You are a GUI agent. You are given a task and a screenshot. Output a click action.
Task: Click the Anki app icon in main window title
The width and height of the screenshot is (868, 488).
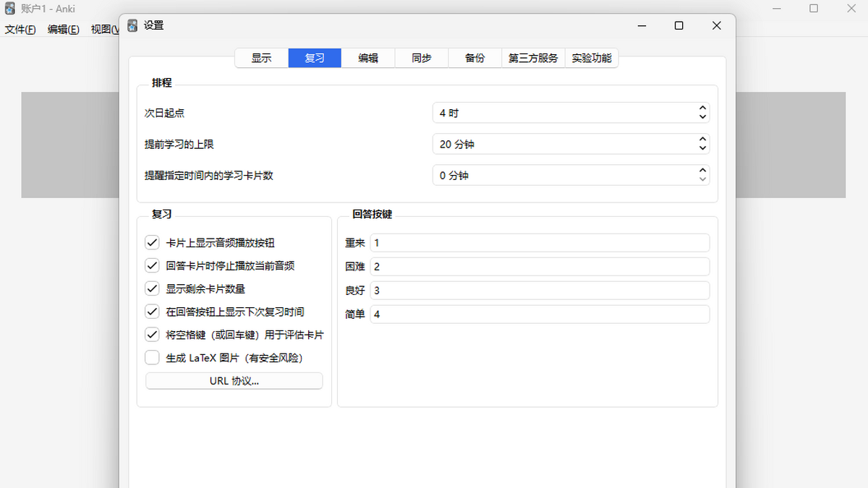[x=9, y=9]
